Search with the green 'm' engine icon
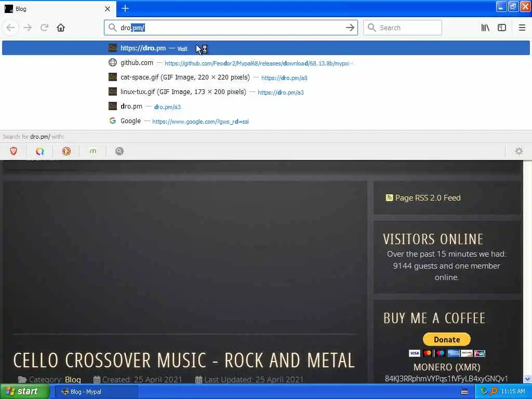 click(93, 151)
